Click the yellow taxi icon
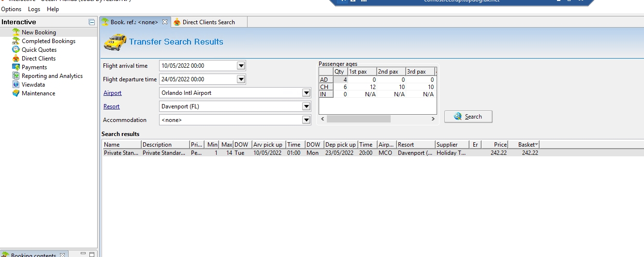 click(x=115, y=43)
